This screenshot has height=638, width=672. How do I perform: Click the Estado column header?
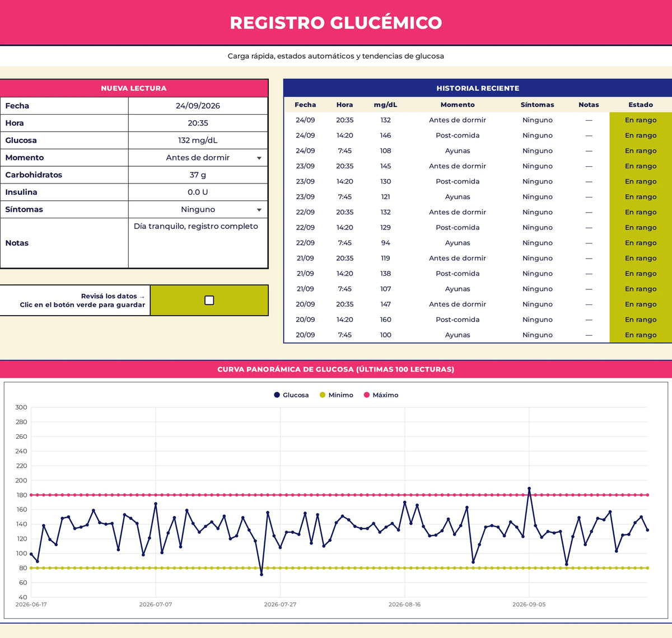tap(641, 105)
